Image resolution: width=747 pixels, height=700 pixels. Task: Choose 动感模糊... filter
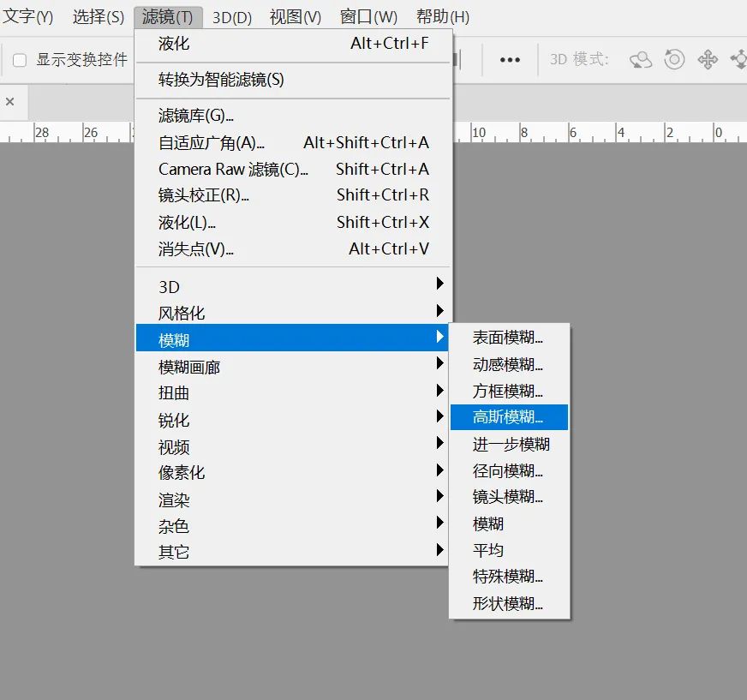pos(509,364)
